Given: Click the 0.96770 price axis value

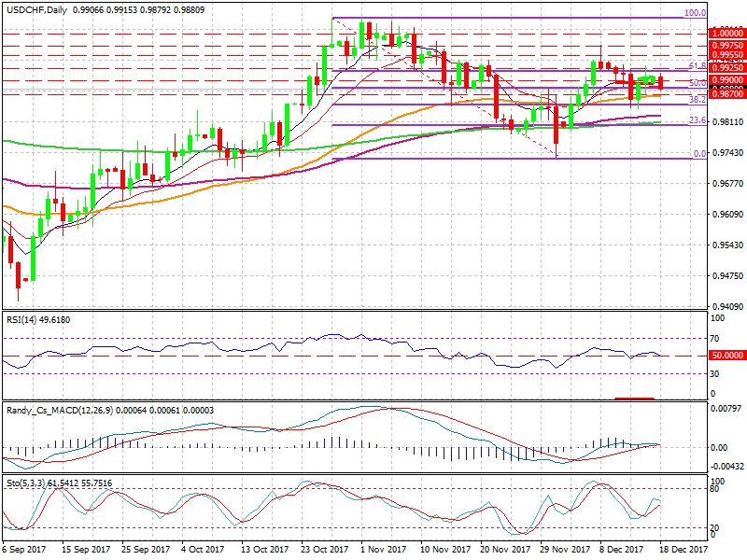Looking at the screenshot, I should click(x=728, y=184).
